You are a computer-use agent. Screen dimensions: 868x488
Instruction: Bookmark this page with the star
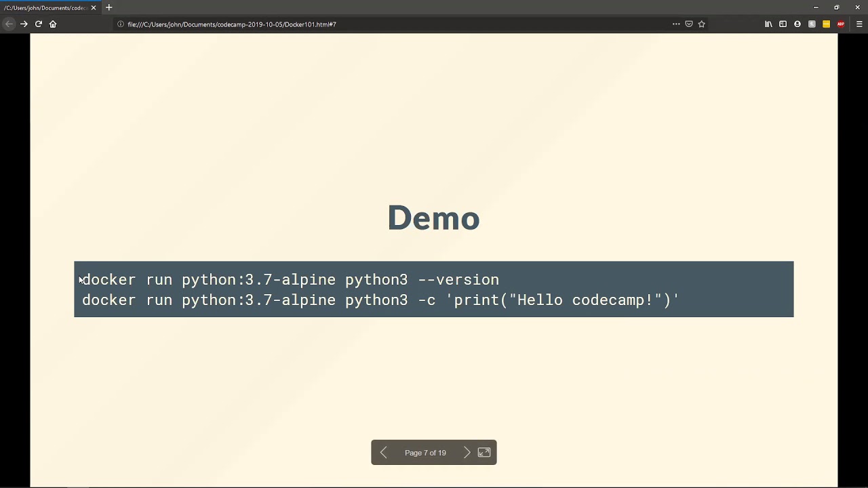[x=702, y=24]
